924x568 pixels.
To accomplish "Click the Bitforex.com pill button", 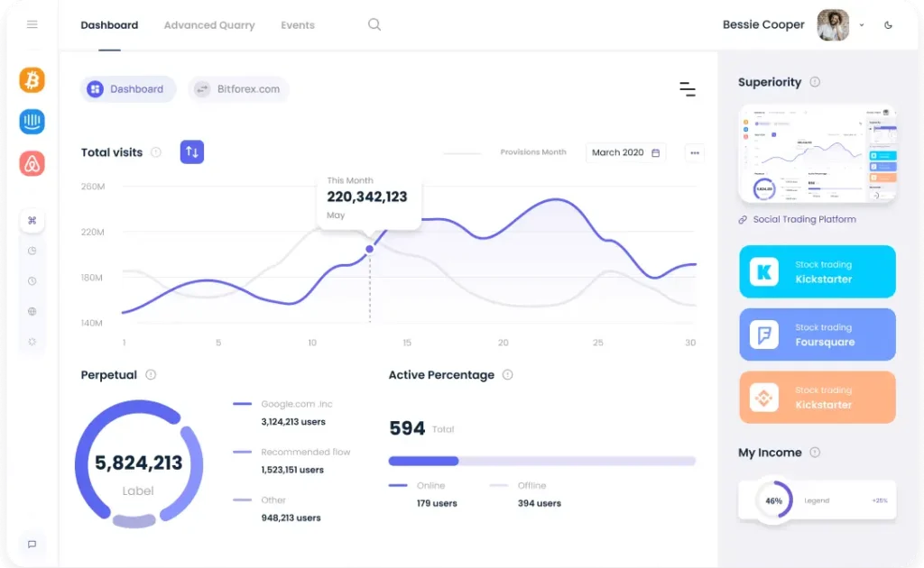I will (238, 89).
